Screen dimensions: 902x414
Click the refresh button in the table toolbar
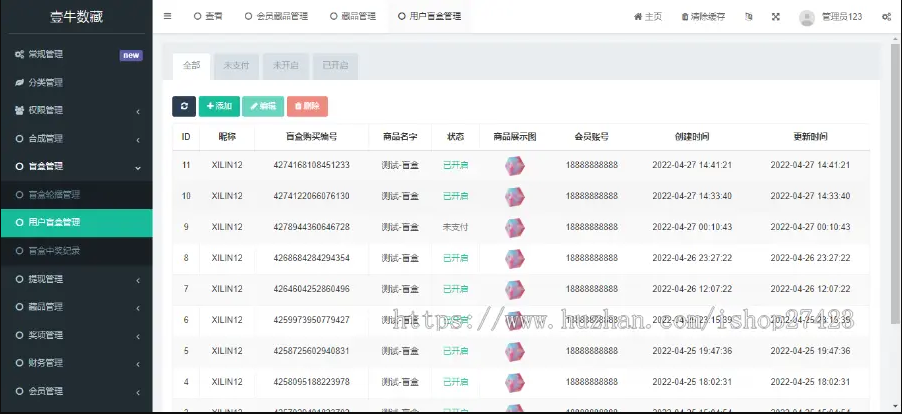click(x=184, y=106)
